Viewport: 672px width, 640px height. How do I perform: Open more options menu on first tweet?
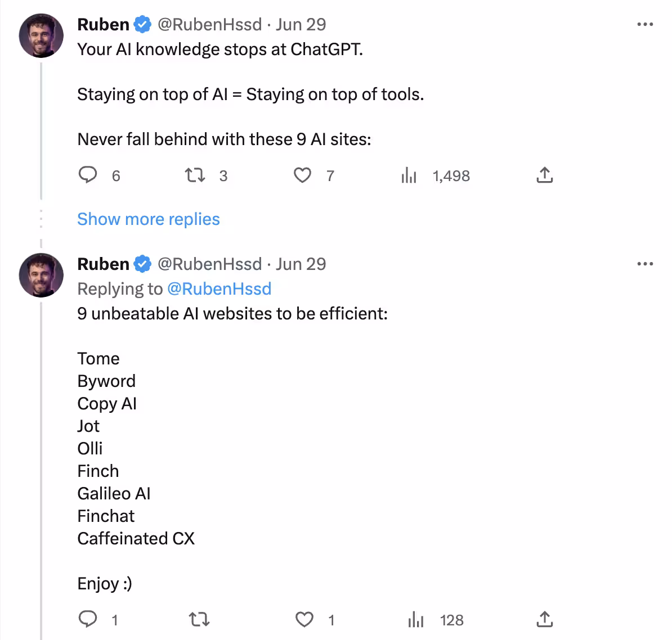pos(645,24)
